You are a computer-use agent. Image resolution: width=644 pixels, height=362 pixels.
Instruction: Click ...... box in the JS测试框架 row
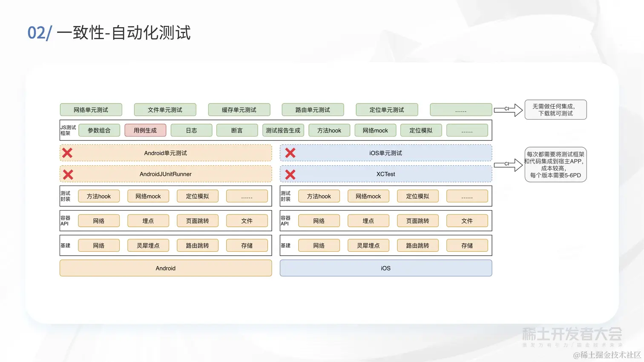(467, 131)
